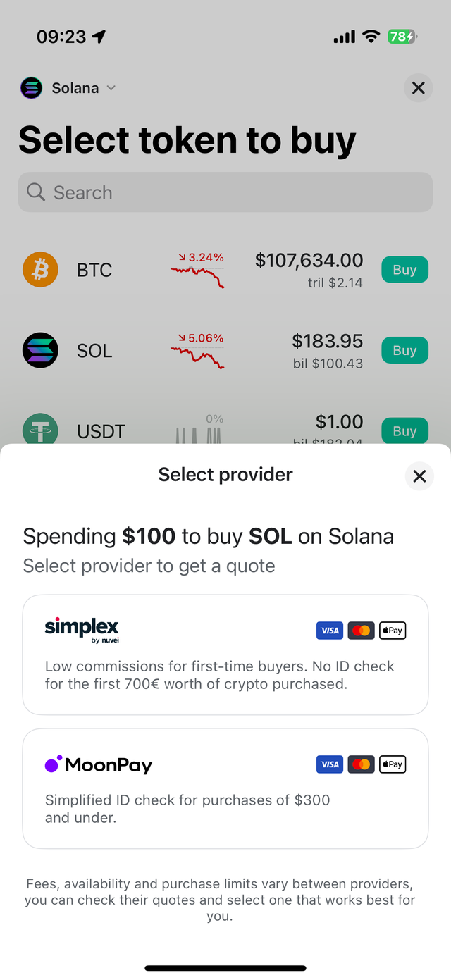Tap the Mastercard icon on Simplex card

point(362,631)
